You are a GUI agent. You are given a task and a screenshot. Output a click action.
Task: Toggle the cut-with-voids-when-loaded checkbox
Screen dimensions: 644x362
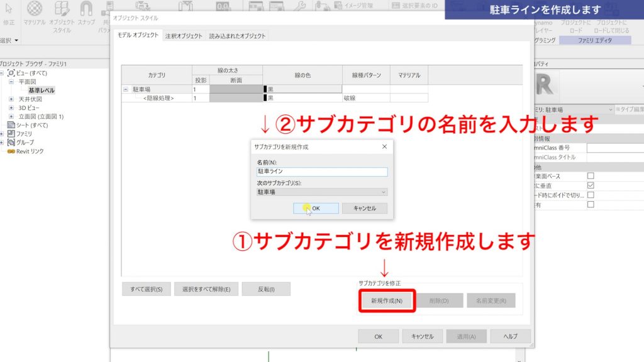pos(591,195)
